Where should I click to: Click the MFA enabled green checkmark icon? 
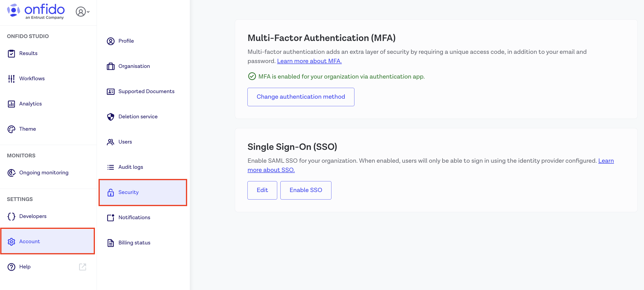coord(252,76)
